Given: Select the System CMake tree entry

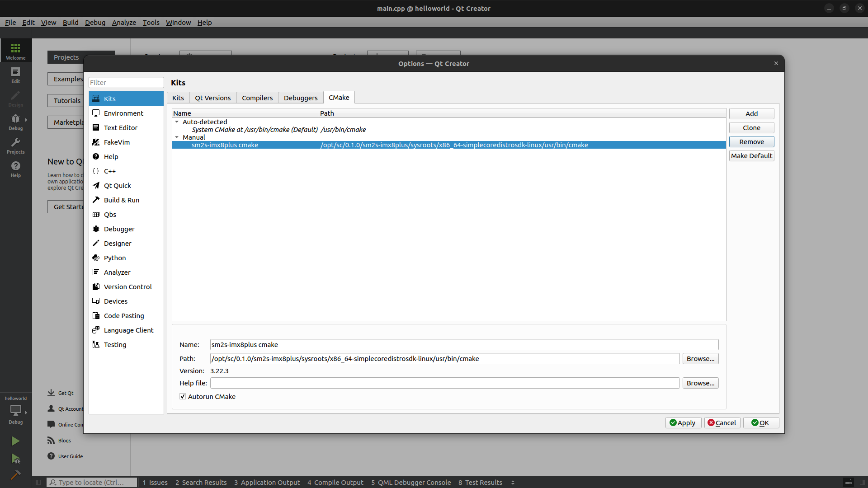Looking at the screenshot, I should coord(255,130).
